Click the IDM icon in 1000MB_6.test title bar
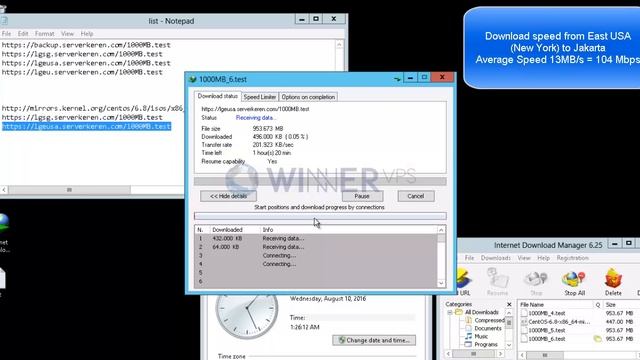 tap(193, 79)
